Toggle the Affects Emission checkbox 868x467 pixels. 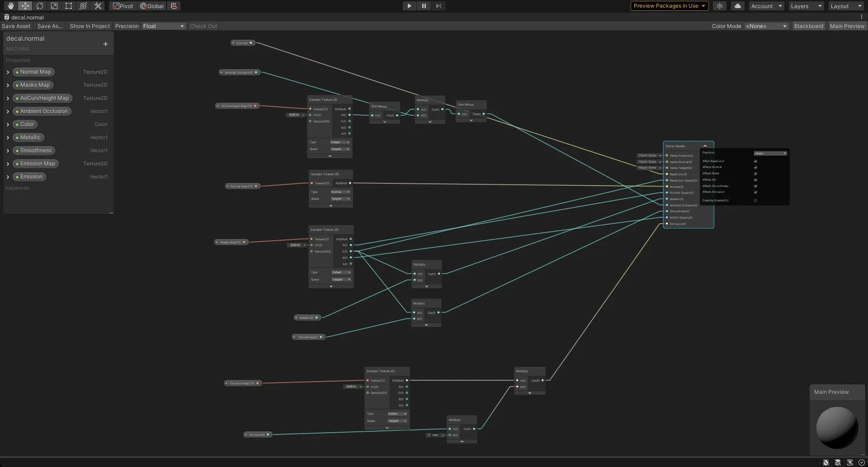point(755,192)
